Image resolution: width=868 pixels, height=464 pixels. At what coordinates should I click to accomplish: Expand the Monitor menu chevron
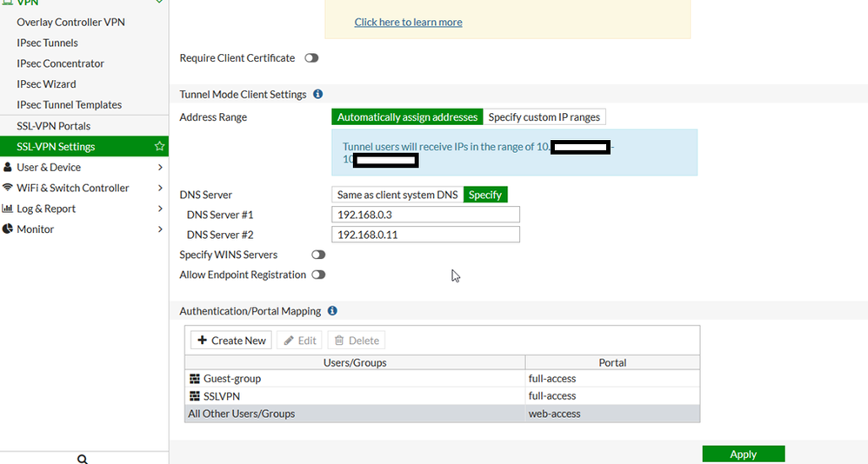tap(160, 229)
